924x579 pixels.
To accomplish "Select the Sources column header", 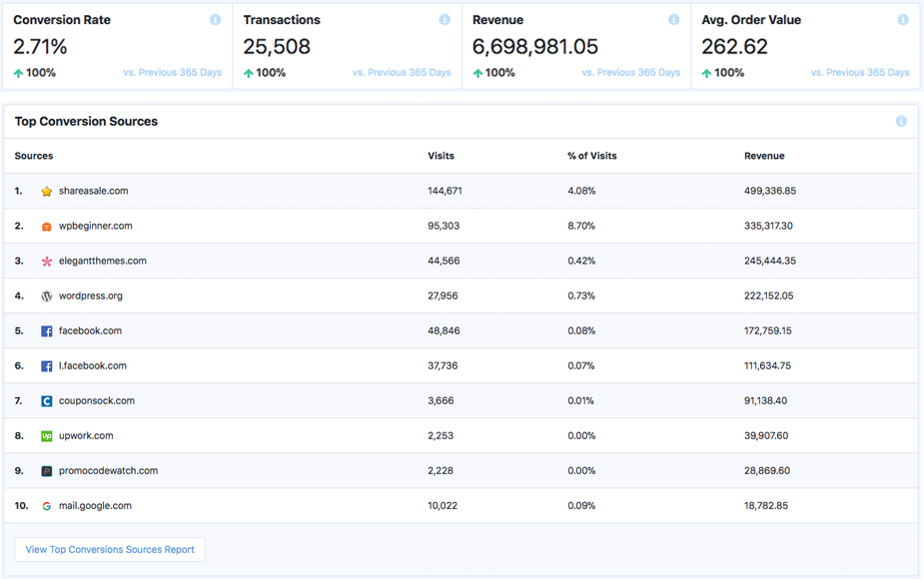I will (34, 156).
